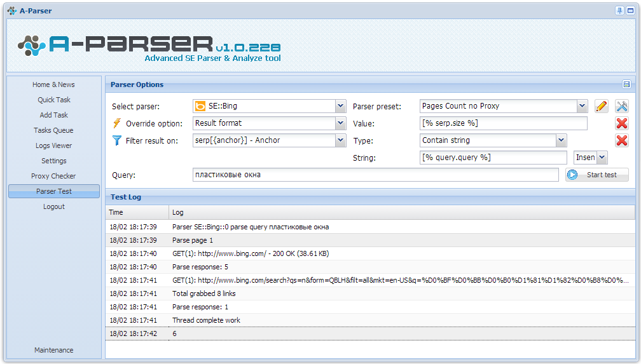
Task: Select log row 'Parse response: 5'
Action: pyautogui.click(x=370, y=267)
